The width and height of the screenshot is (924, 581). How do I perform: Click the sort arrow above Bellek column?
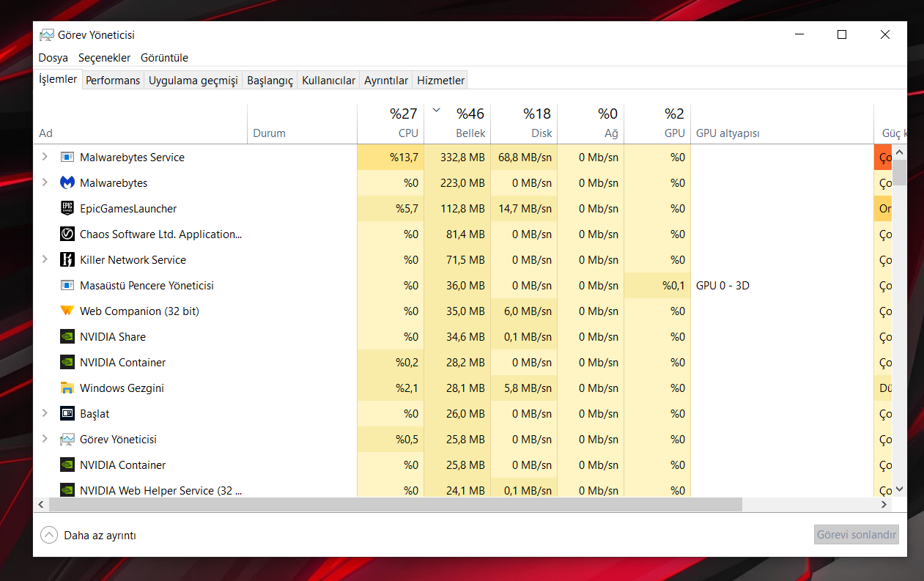(x=437, y=111)
